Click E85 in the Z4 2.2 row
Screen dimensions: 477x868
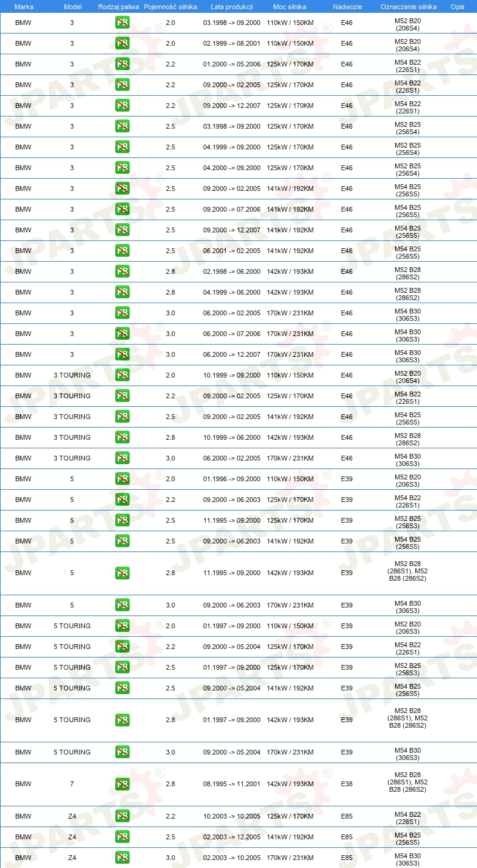pyautogui.click(x=346, y=816)
